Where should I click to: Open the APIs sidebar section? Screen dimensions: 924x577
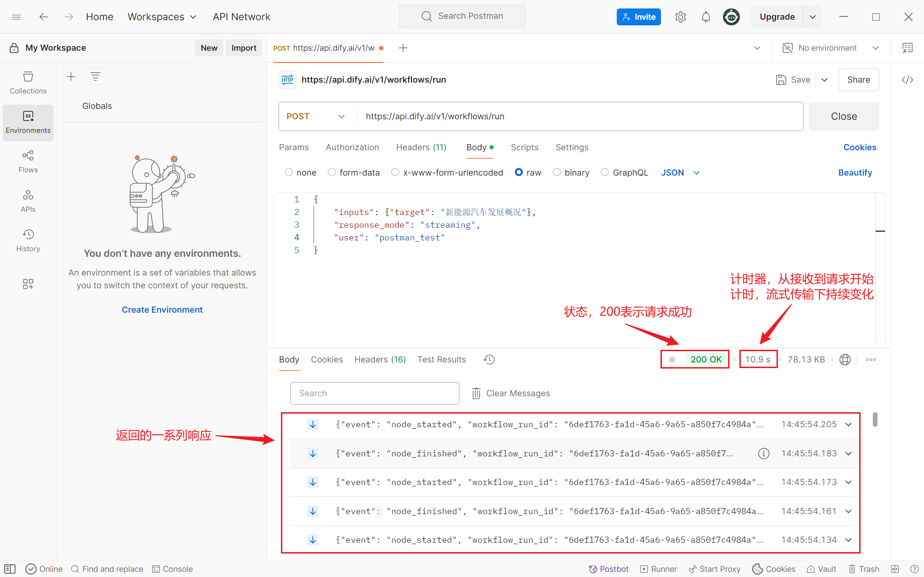[28, 201]
